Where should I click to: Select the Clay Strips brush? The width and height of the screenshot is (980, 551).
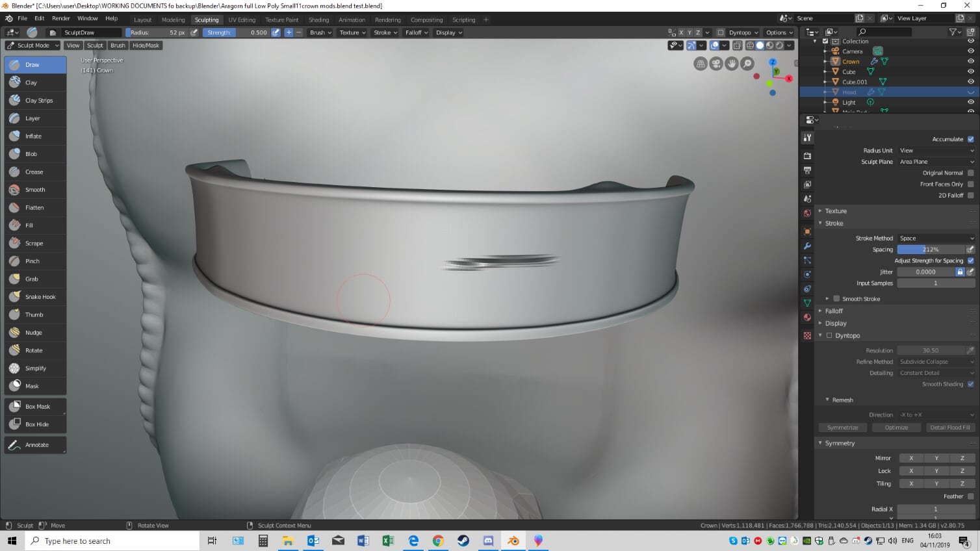[x=35, y=101]
